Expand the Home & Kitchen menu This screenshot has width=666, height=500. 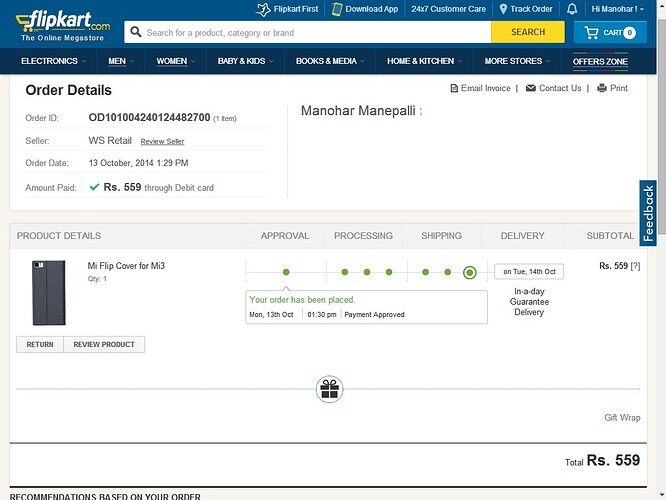click(425, 61)
